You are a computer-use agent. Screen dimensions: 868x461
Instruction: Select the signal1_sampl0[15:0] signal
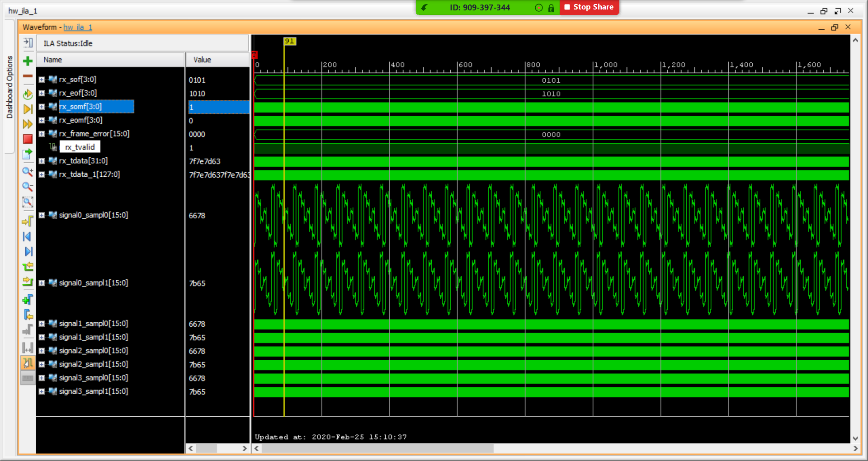(x=94, y=324)
